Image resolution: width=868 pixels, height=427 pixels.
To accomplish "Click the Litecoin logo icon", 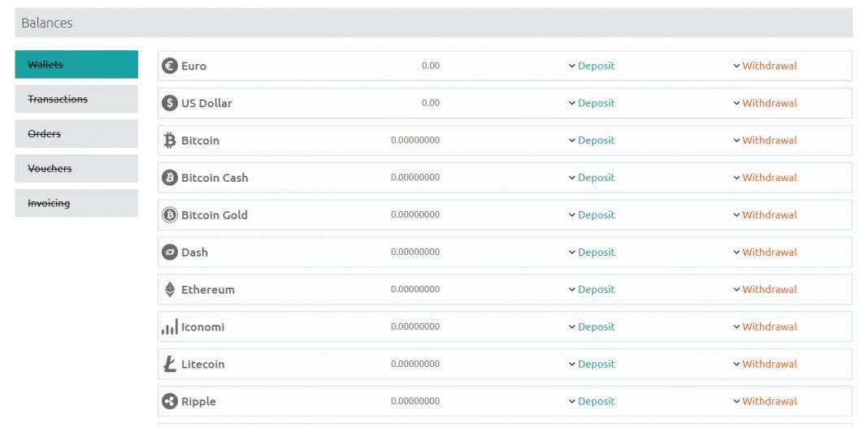I will pyautogui.click(x=169, y=364).
